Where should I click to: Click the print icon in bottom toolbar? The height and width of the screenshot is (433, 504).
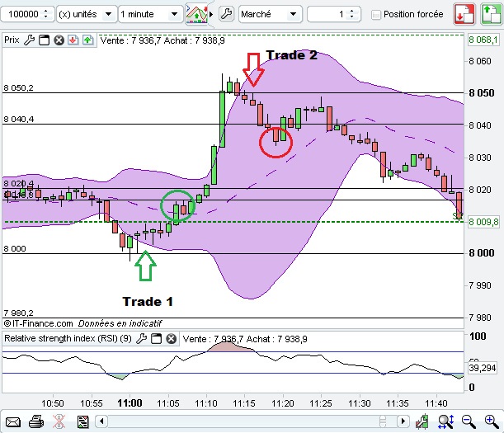click(36, 421)
